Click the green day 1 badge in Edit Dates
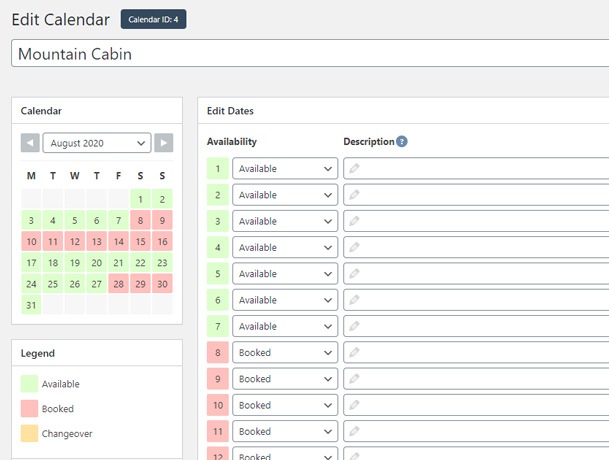 point(218,168)
